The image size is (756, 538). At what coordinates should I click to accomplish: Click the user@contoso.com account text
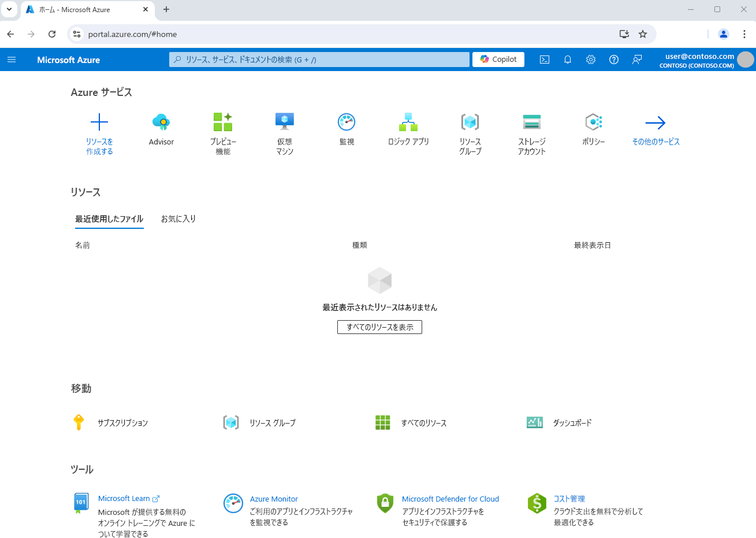coord(699,56)
